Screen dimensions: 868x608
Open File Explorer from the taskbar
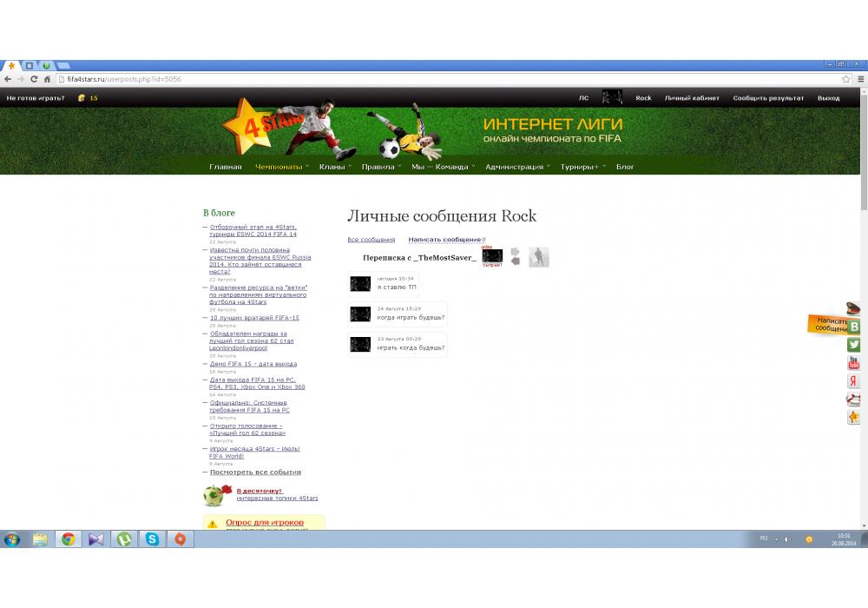click(40, 539)
